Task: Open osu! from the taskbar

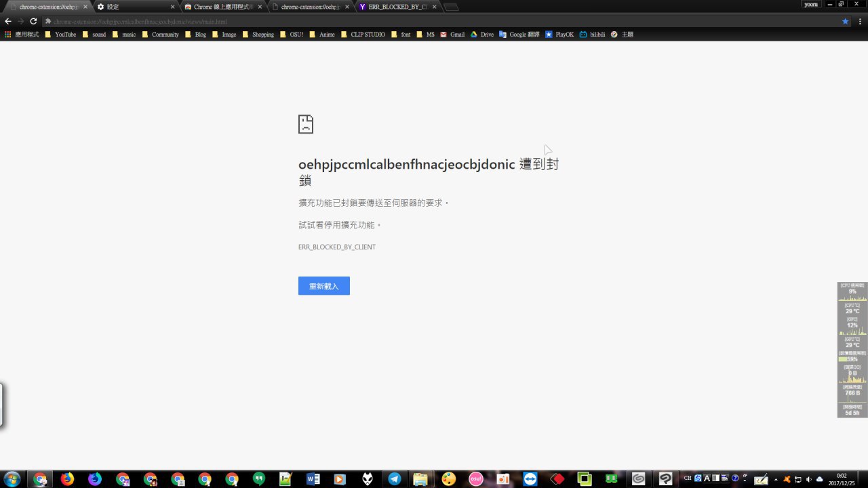Action: (475, 479)
